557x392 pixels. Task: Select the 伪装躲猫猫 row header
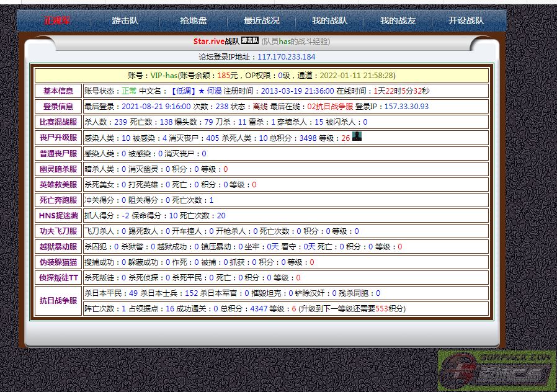point(58,262)
